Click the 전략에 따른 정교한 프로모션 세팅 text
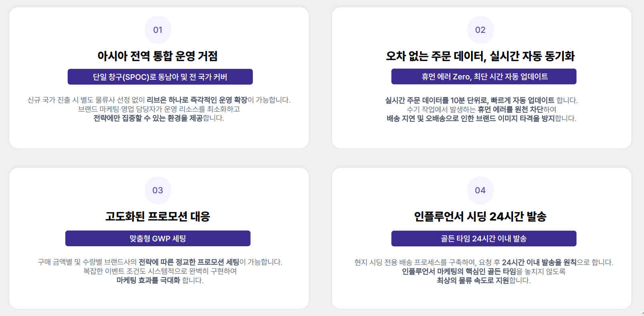The height and width of the screenshot is (316, 644). (x=189, y=262)
